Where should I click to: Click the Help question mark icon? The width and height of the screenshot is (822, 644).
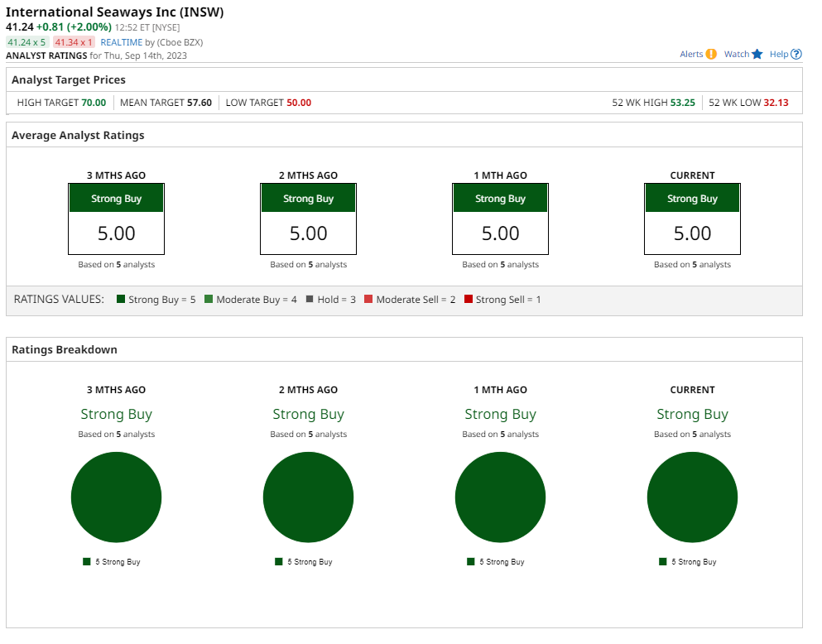point(796,54)
